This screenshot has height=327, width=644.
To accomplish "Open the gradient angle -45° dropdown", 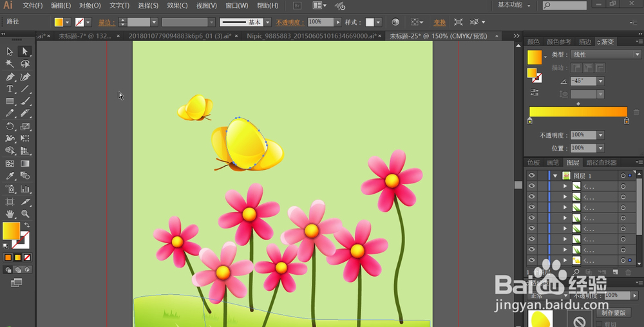I will coord(601,81).
